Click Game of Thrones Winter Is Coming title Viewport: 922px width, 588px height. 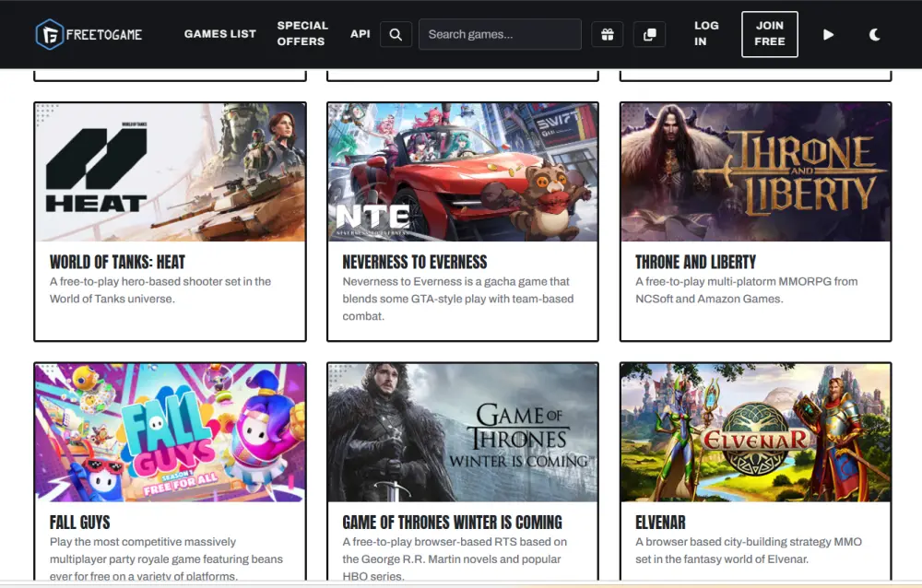(x=452, y=523)
